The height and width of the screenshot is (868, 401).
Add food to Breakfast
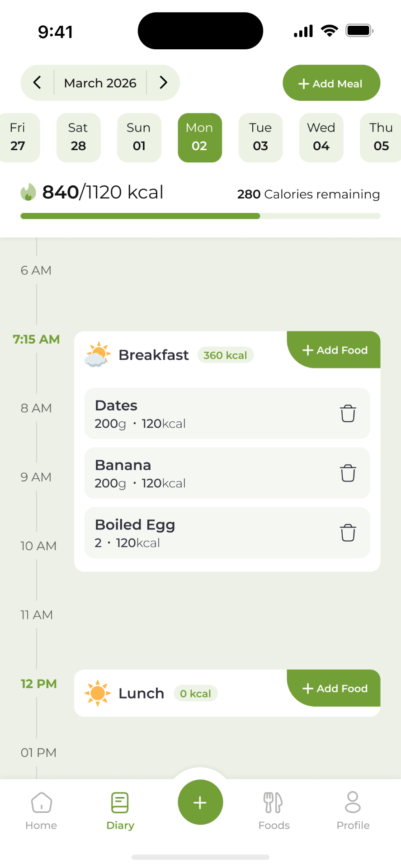pos(335,350)
